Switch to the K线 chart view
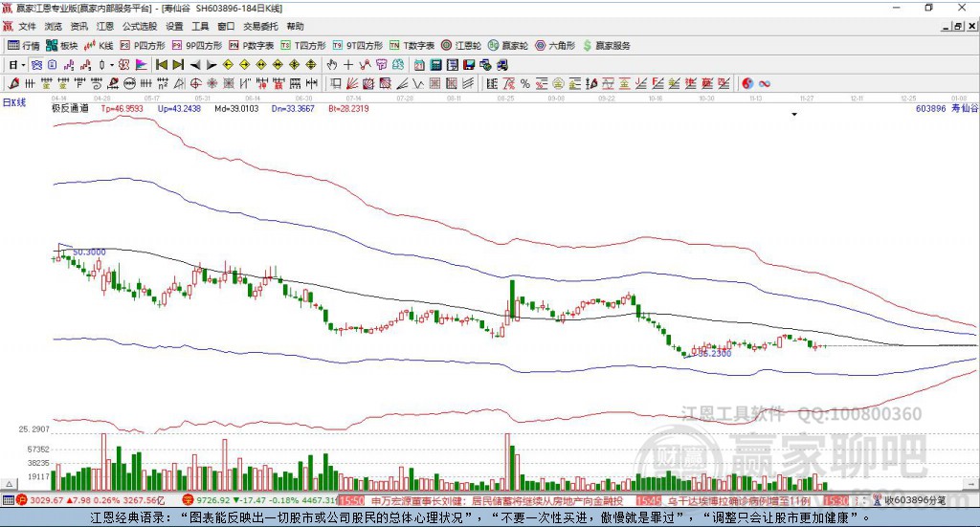The width and height of the screenshot is (980, 527). point(99,46)
